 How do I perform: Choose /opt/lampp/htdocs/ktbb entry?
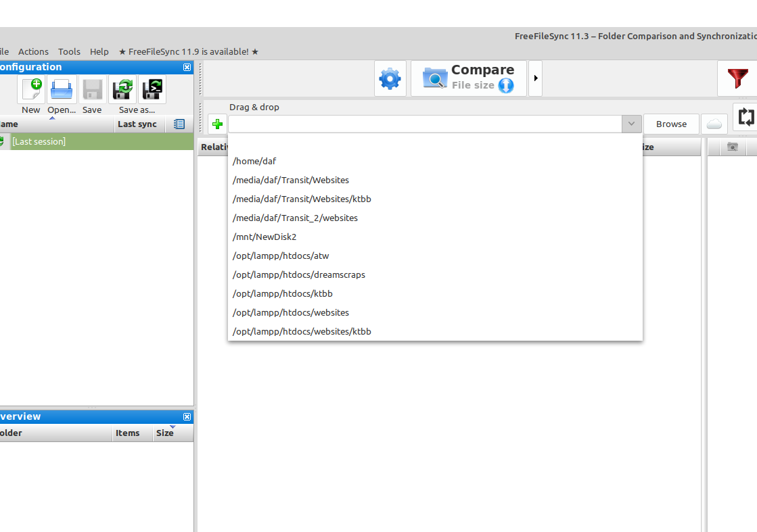coord(435,294)
